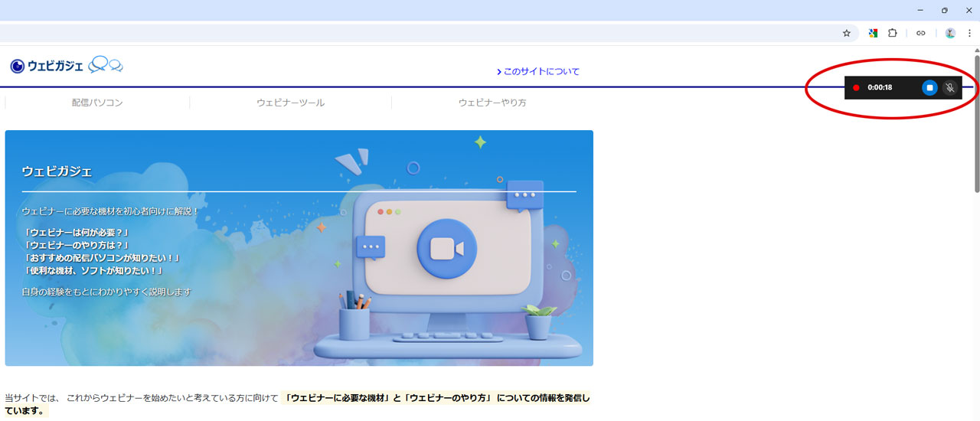
Task: Click the video camera illustration in the banner
Action: [446, 249]
